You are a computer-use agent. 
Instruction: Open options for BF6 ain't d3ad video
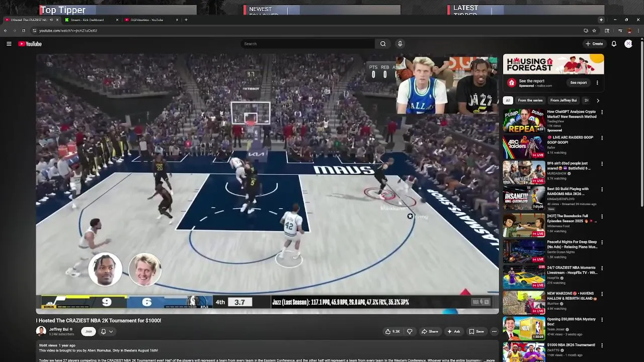[x=602, y=164]
